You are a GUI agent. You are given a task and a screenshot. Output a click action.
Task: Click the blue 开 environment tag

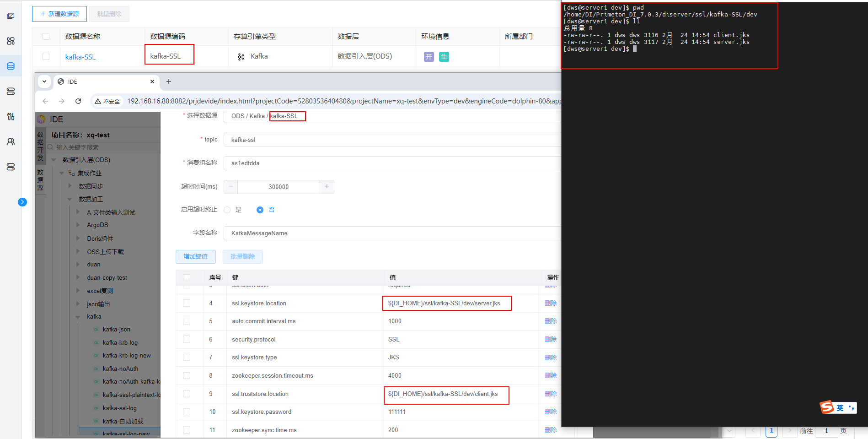click(x=429, y=57)
